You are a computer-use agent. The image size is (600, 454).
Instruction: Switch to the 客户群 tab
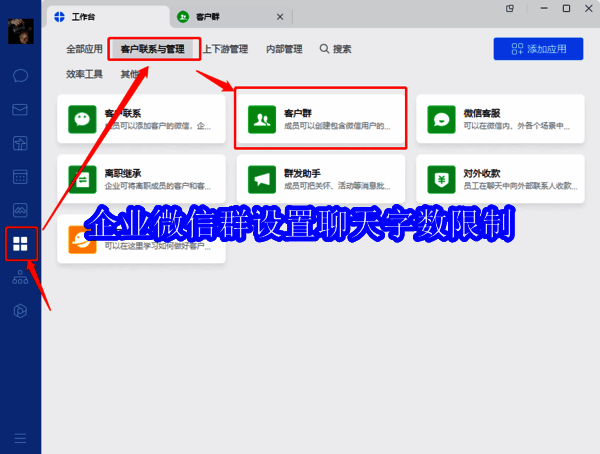click(231, 17)
